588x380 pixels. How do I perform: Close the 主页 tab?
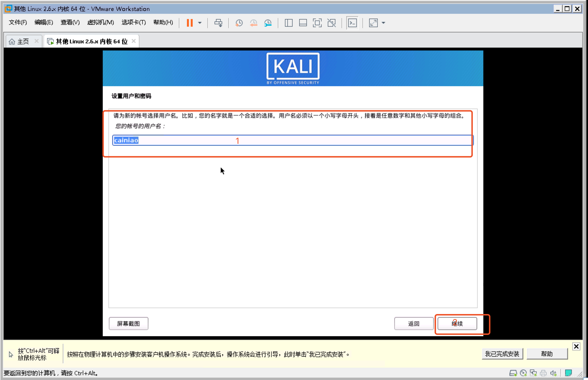point(36,41)
